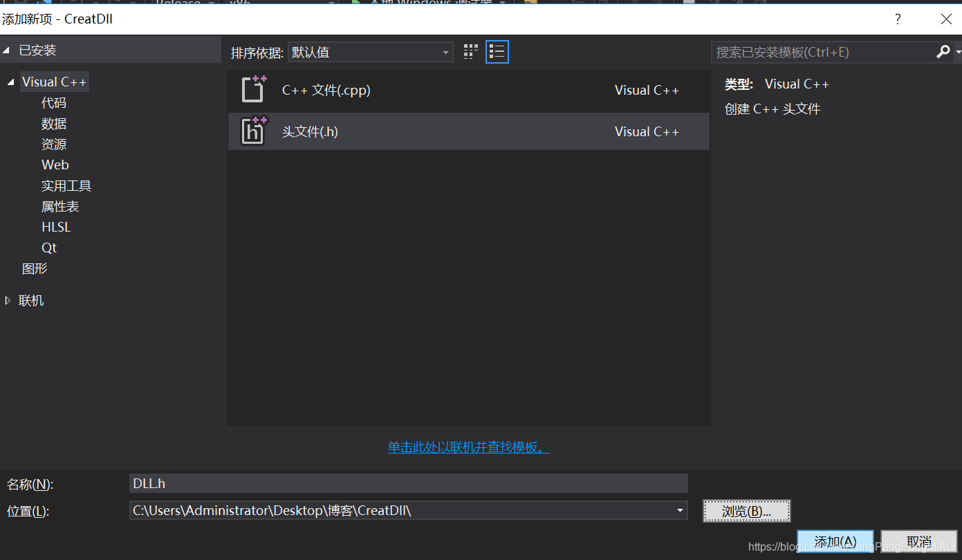Open the search options dropdown arrow

958,52
